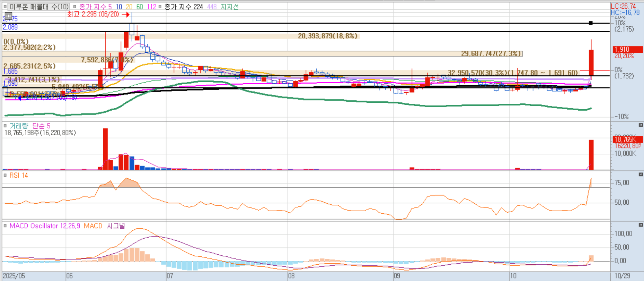Screen dimensions: 644x281
Task: Click the square marker before MACD Oscillator
Action: pos(5,226)
